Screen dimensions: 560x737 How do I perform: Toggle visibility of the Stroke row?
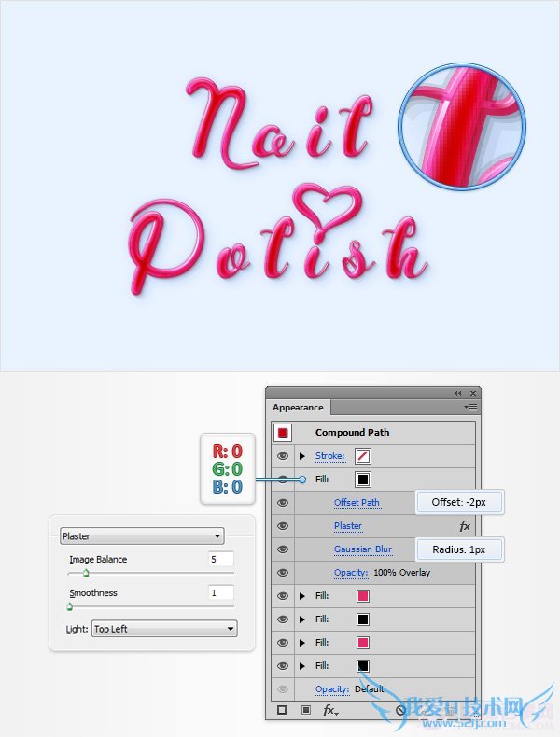283,456
